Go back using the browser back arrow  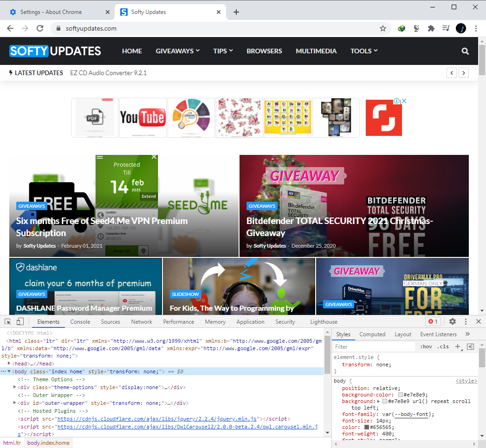pyautogui.click(x=10, y=28)
